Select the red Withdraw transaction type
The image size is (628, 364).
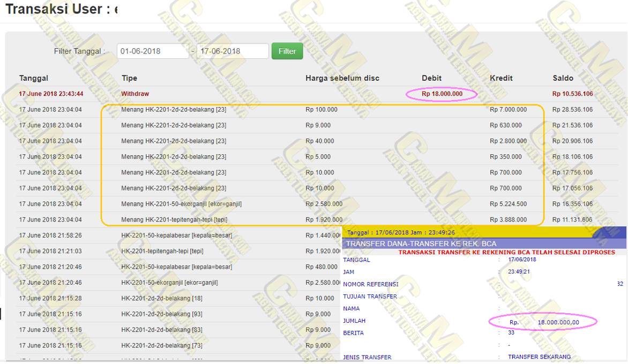[135, 94]
